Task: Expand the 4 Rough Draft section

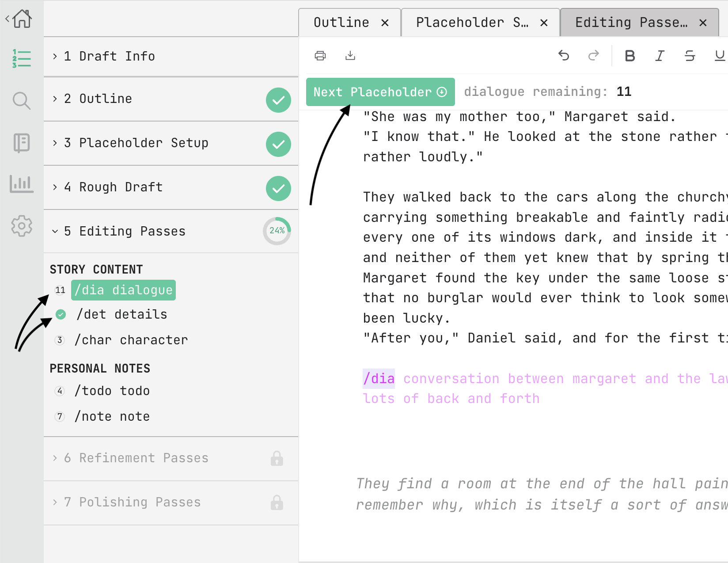Action: pyautogui.click(x=171, y=187)
